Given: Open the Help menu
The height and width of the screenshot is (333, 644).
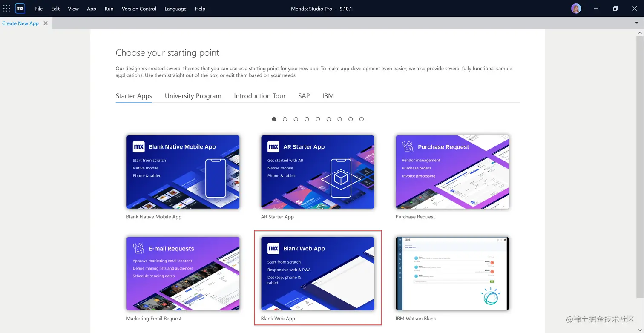Looking at the screenshot, I should tap(200, 9).
